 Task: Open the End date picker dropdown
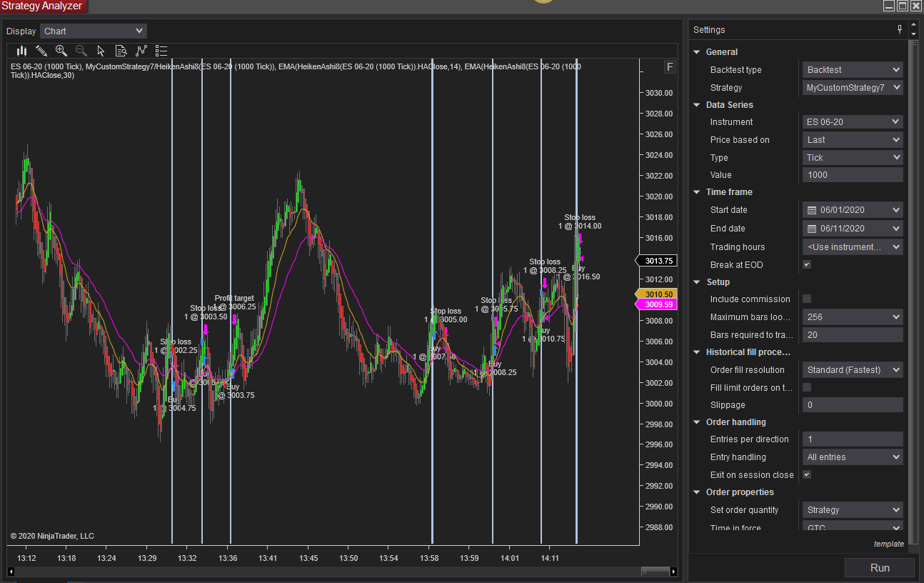click(x=896, y=229)
